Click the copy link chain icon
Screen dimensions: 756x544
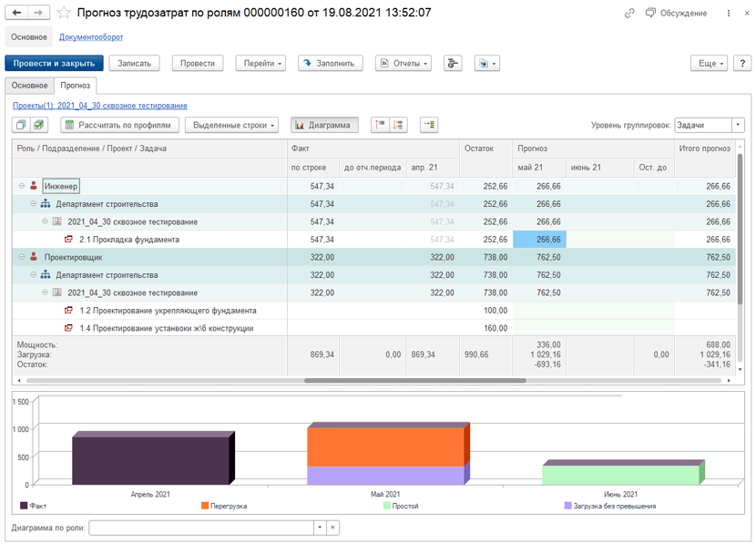click(x=629, y=13)
